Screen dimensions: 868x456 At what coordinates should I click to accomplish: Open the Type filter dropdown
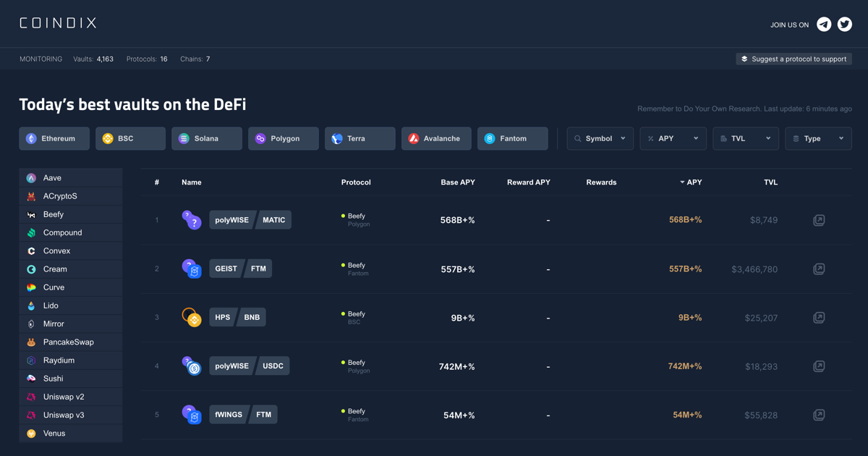[x=819, y=138]
